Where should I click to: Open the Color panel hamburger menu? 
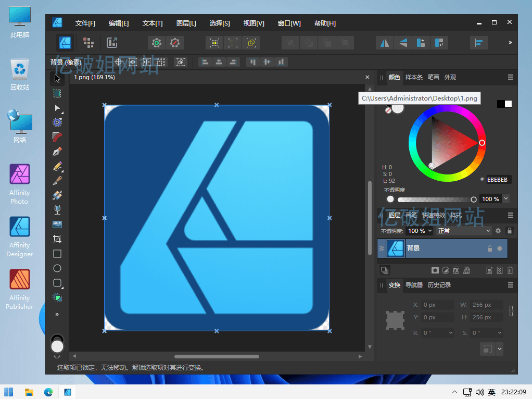[510, 78]
